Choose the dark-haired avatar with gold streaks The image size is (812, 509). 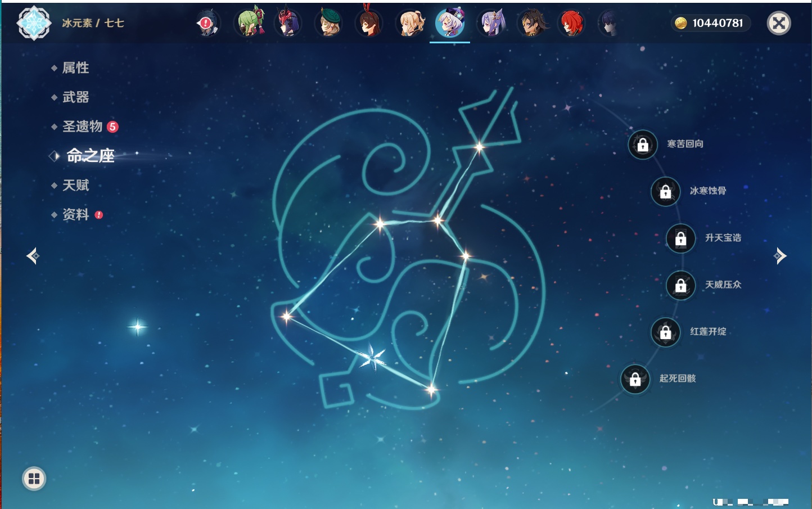[532, 23]
